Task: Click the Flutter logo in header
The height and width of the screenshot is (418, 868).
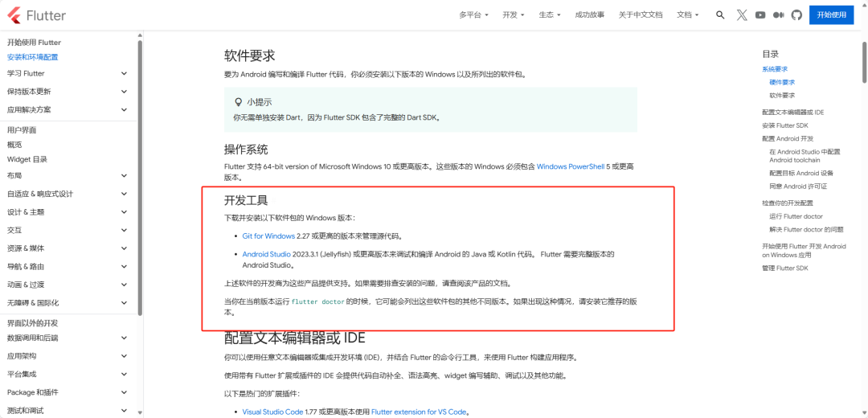Action: [38, 15]
